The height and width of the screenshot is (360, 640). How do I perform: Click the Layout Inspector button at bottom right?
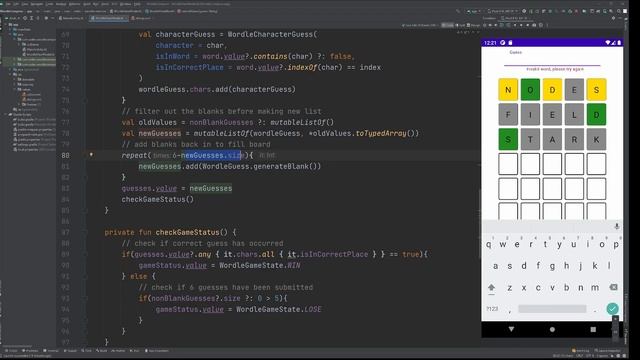pos(606,351)
